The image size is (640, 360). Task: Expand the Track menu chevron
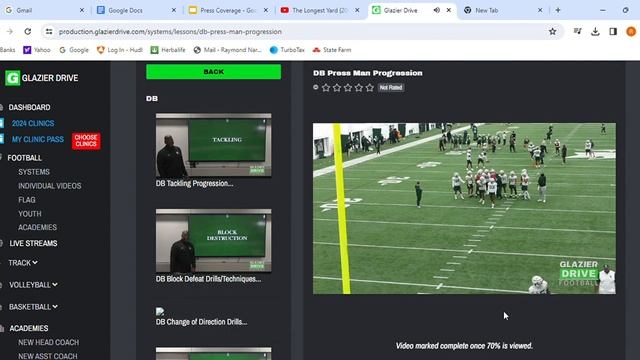(x=35, y=262)
